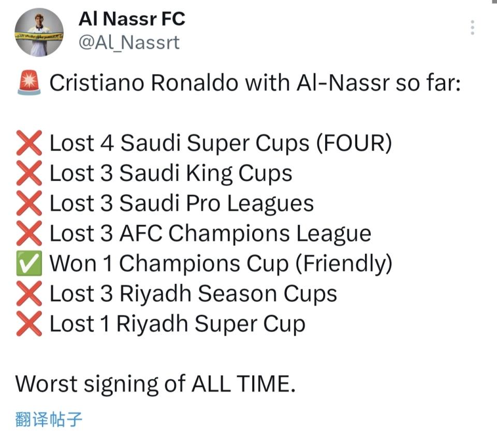Click the red cross beside Saudi Pro Leagues

coord(29,203)
